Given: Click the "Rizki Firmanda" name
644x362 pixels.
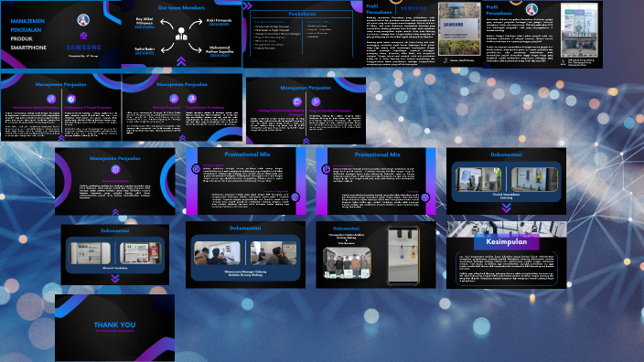Looking at the screenshot, I should pyautogui.click(x=220, y=20).
